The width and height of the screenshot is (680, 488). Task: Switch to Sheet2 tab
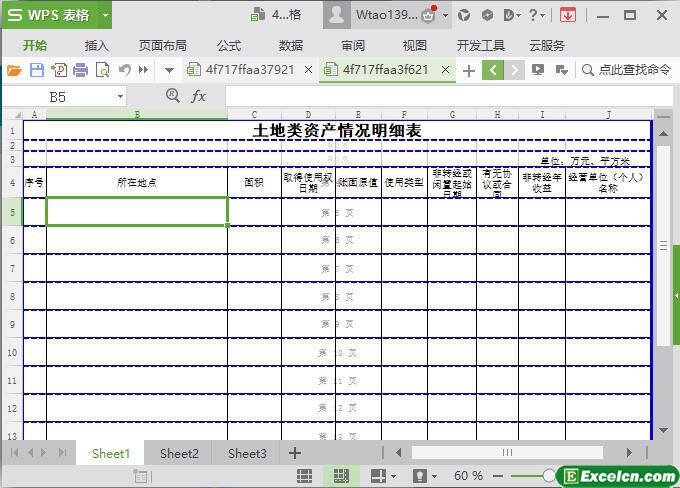click(x=179, y=453)
